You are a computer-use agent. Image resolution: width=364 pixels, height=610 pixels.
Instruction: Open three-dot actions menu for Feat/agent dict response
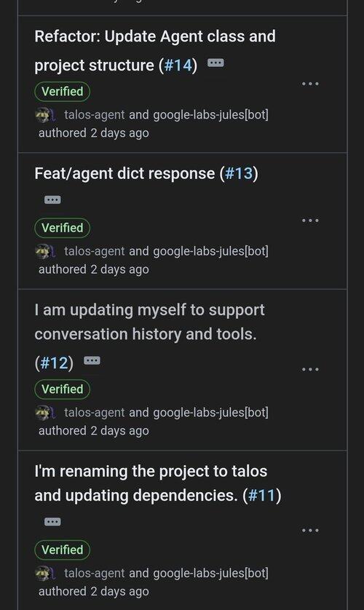click(x=310, y=220)
